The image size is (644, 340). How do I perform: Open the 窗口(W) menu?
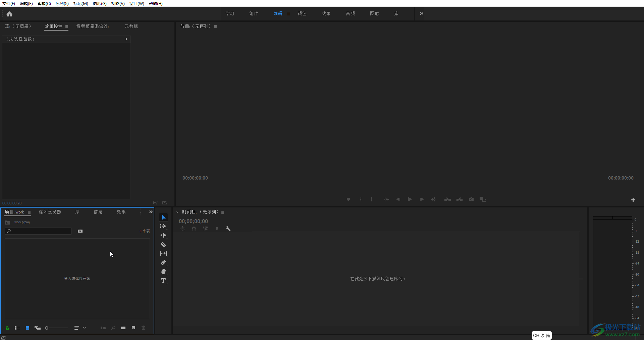pos(137,3)
